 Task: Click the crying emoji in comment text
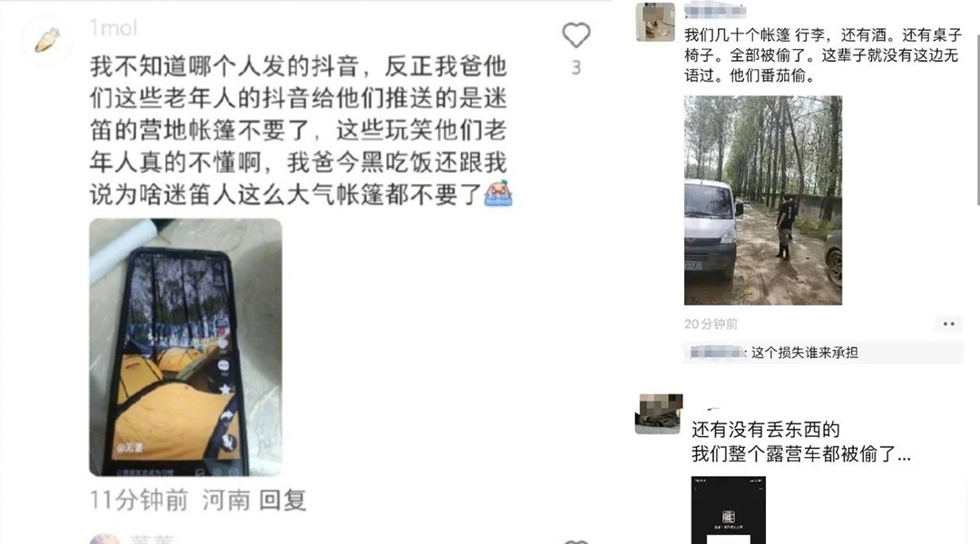pyautogui.click(x=498, y=193)
